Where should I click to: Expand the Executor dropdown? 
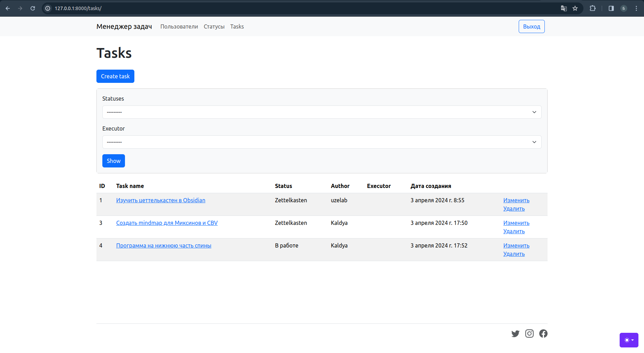(x=322, y=142)
